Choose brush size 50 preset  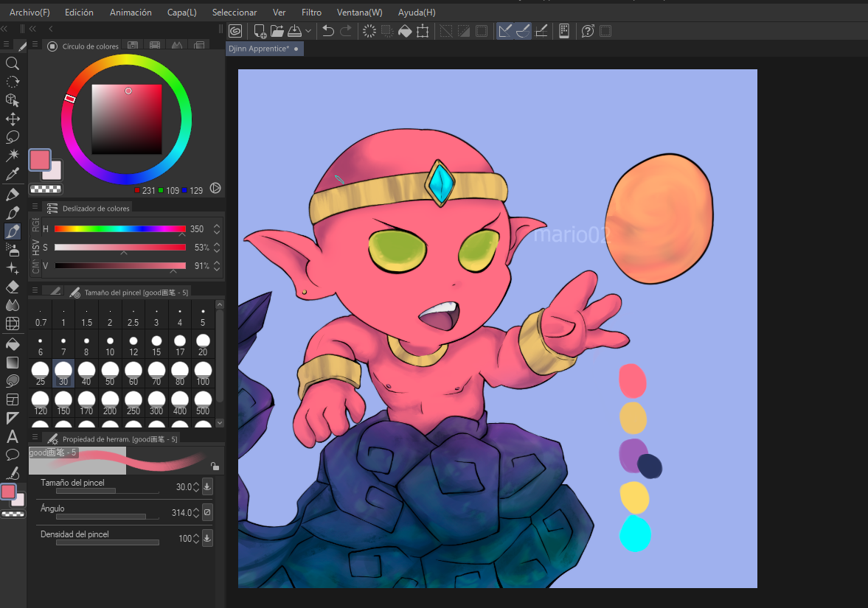(110, 374)
